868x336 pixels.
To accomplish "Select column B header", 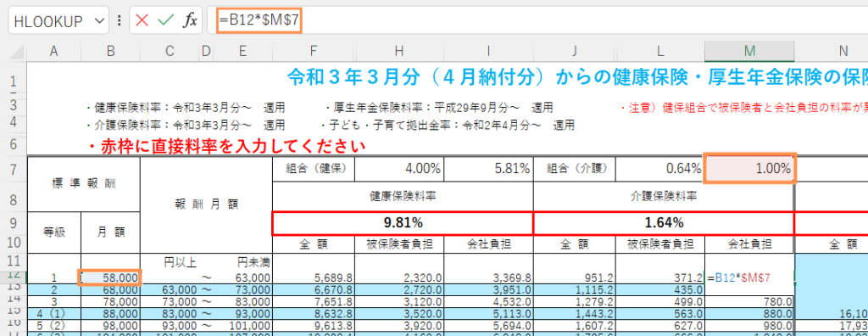I will 111,52.
